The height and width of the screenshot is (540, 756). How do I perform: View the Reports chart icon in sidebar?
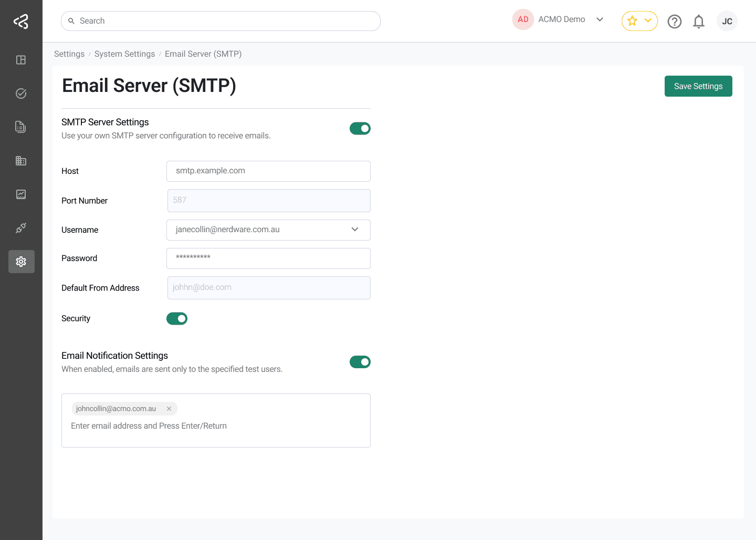coord(21,194)
